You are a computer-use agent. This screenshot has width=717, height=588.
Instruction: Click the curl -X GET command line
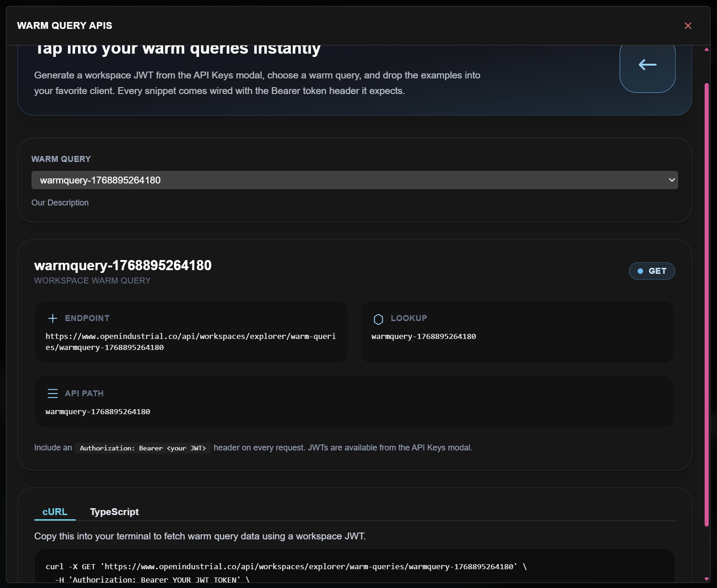(286, 566)
